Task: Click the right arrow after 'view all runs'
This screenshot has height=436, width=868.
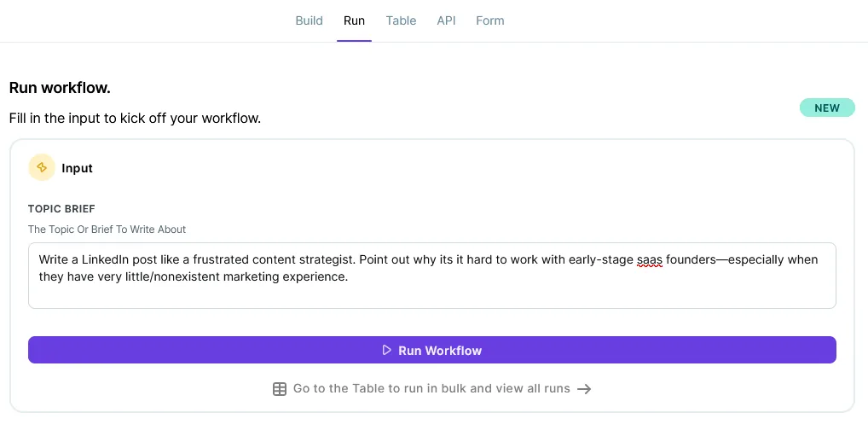Action: (x=584, y=389)
